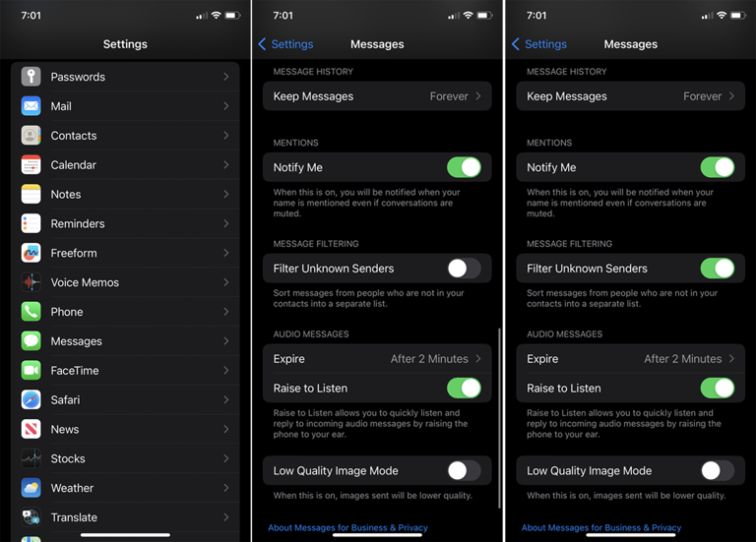The height and width of the screenshot is (542, 756).
Task: Go back via Settings text in right screen
Action: tap(545, 44)
